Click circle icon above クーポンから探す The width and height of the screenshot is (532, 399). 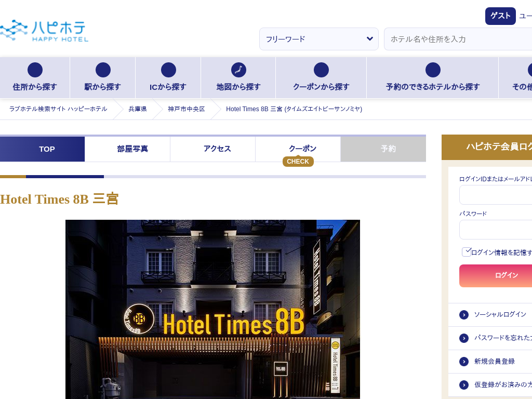coord(321,70)
